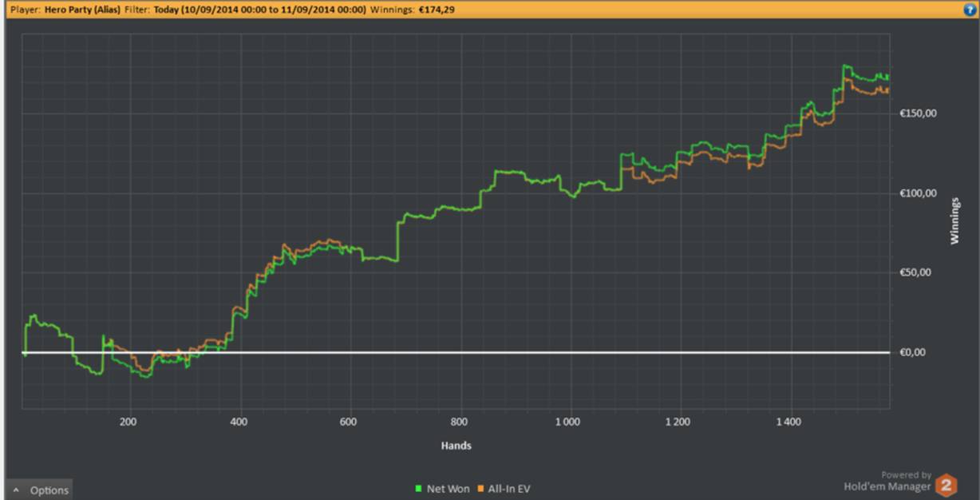This screenshot has width=980, height=500.
Task: Click the €50,00 axis label
Action: tap(916, 272)
